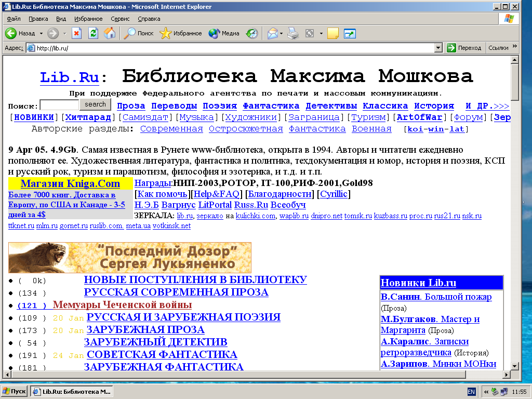Expand Forward button history dropdown arrow

coord(64,33)
